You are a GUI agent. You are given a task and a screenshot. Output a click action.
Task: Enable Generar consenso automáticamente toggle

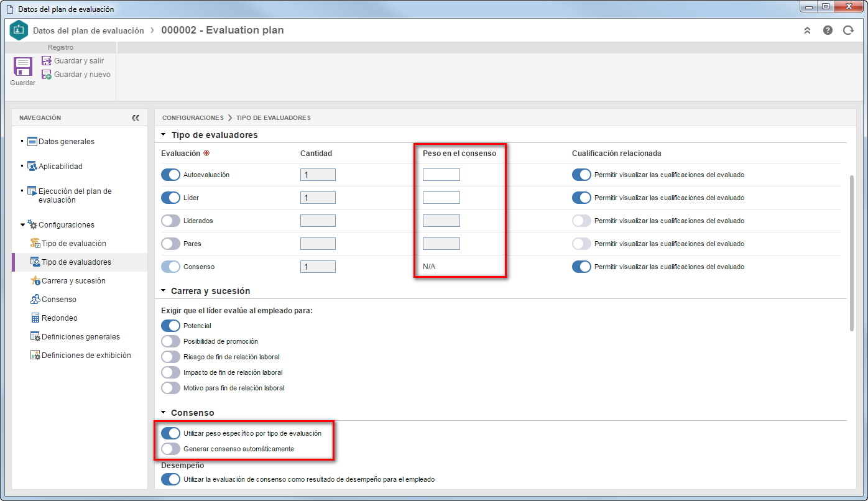click(170, 449)
